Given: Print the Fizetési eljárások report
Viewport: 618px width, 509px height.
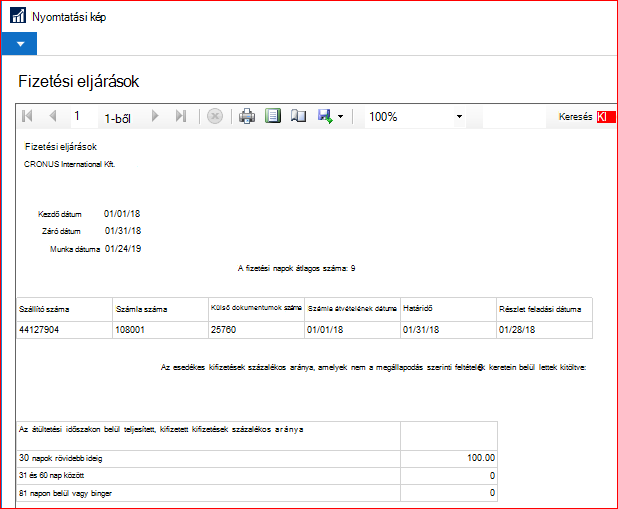Looking at the screenshot, I should click(247, 116).
